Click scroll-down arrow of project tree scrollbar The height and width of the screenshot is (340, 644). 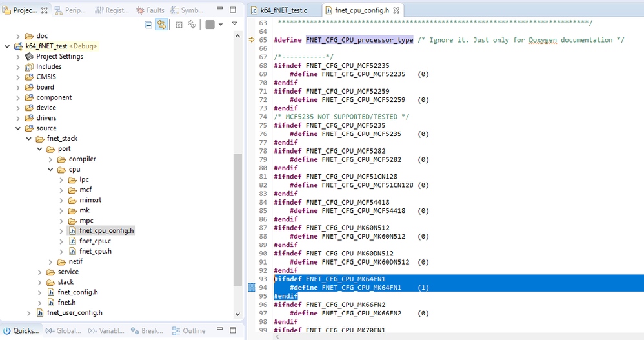[x=237, y=314]
